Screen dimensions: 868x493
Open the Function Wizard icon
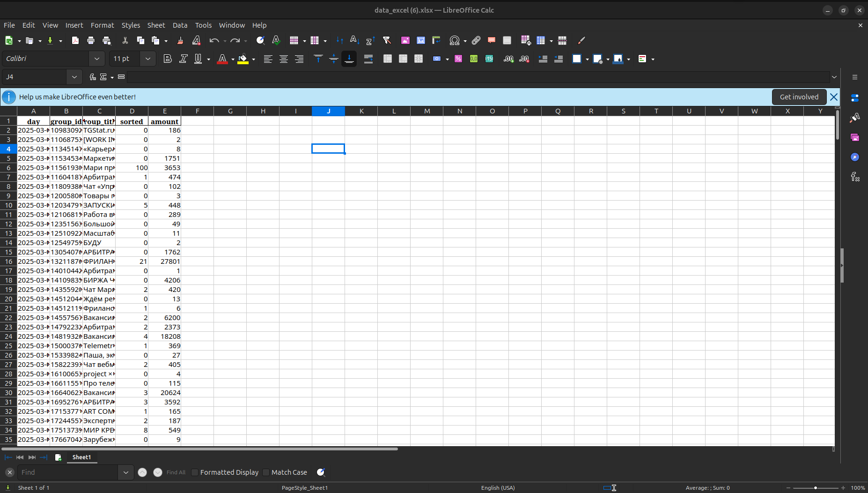(x=93, y=77)
